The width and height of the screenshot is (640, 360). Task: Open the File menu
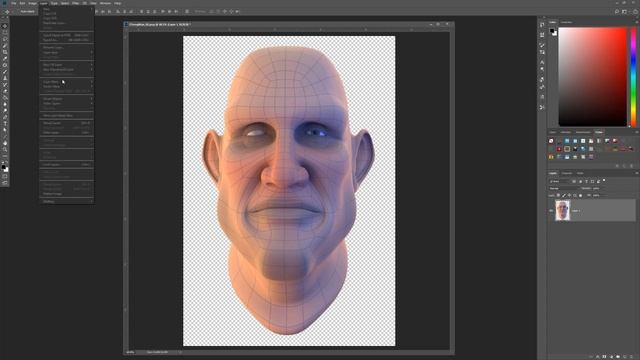(13, 3)
